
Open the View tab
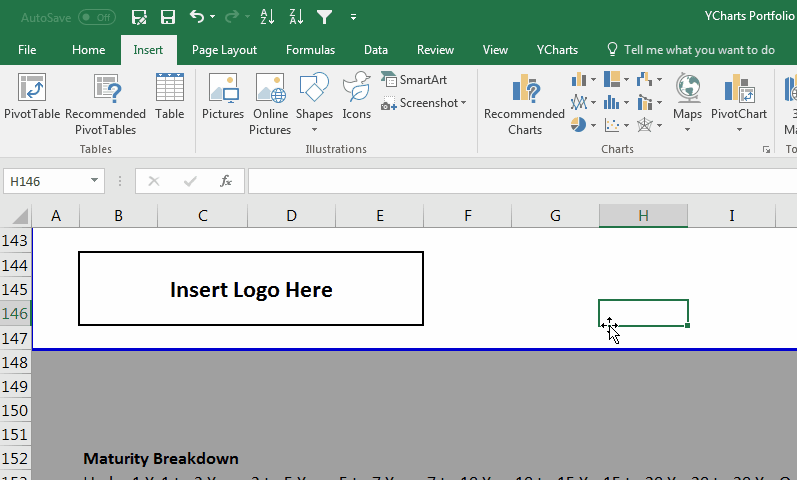(x=495, y=50)
